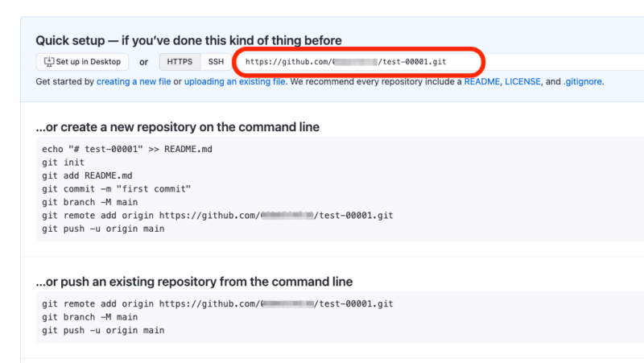Open the uploading an existing file link

click(234, 81)
